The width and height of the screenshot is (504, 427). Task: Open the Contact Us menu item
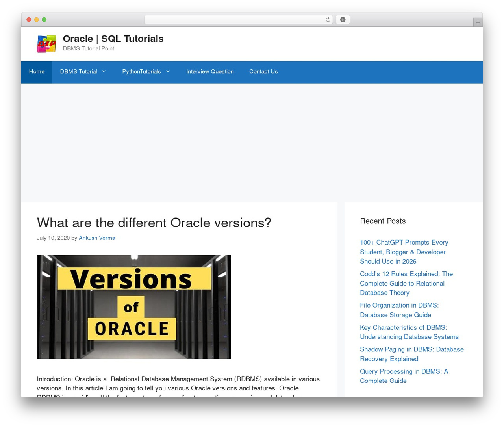(x=263, y=72)
